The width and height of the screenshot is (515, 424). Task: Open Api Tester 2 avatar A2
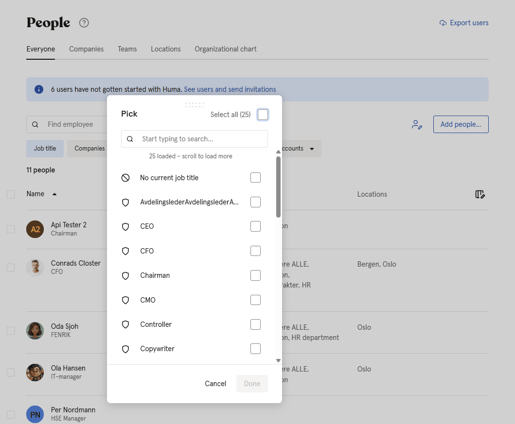coord(35,229)
